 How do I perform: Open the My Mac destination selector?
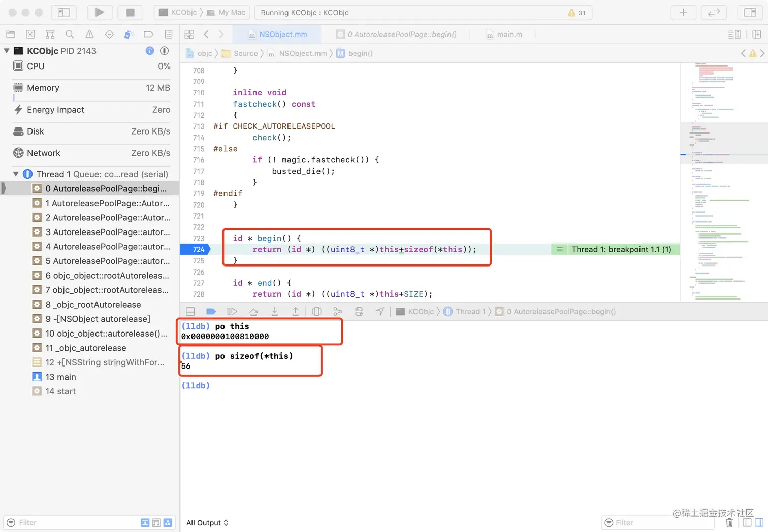point(226,12)
